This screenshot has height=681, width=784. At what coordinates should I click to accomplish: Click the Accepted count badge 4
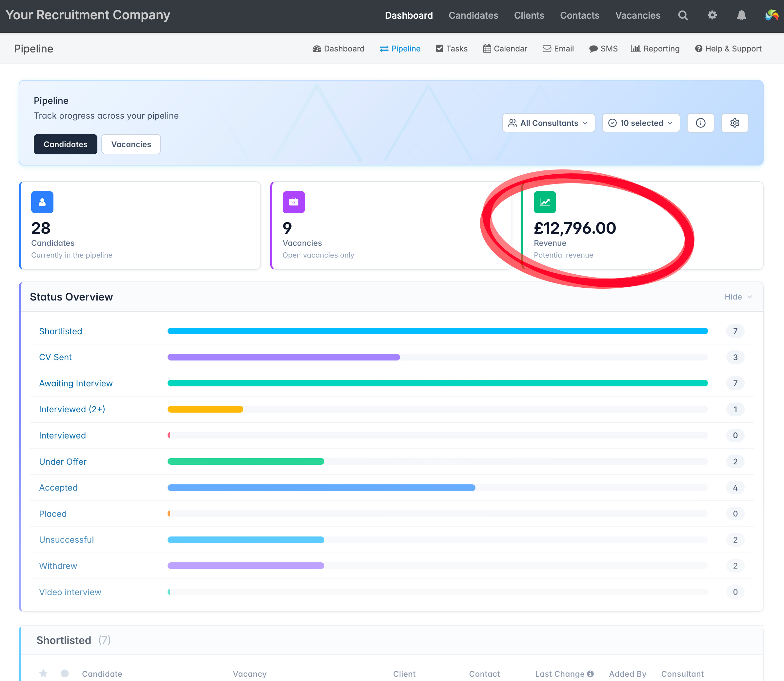pos(735,488)
